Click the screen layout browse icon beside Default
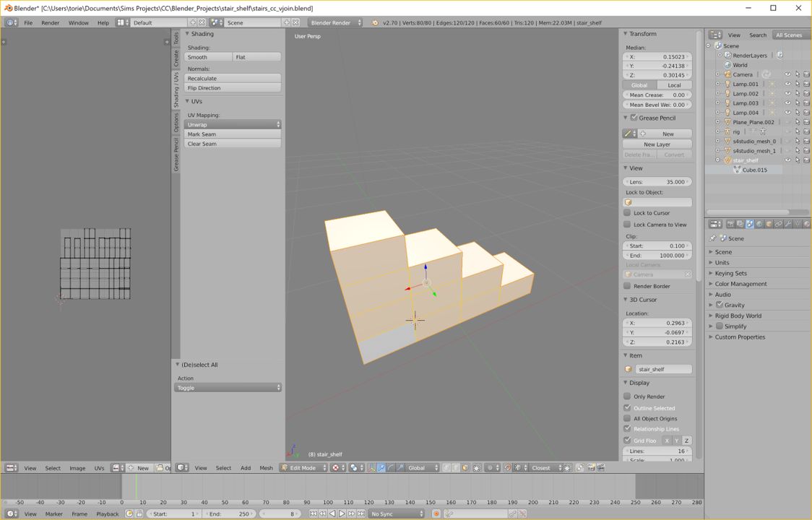 (122, 22)
